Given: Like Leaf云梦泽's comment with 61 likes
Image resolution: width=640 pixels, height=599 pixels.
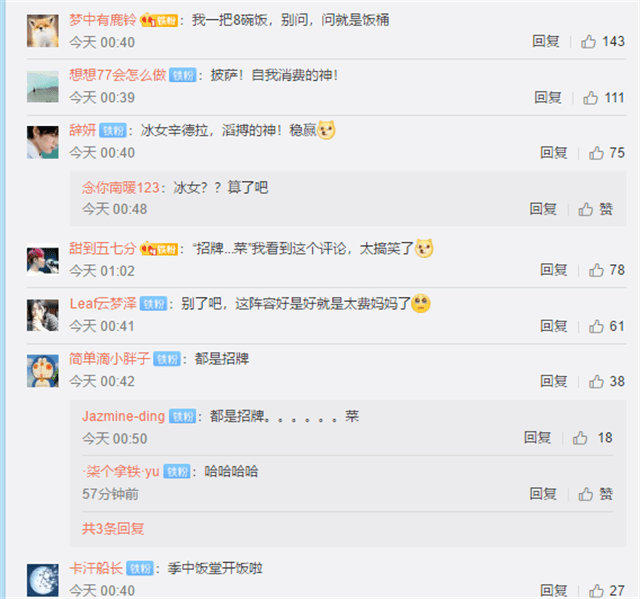Looking at the screenshot, I should click(x=607, y=326).
